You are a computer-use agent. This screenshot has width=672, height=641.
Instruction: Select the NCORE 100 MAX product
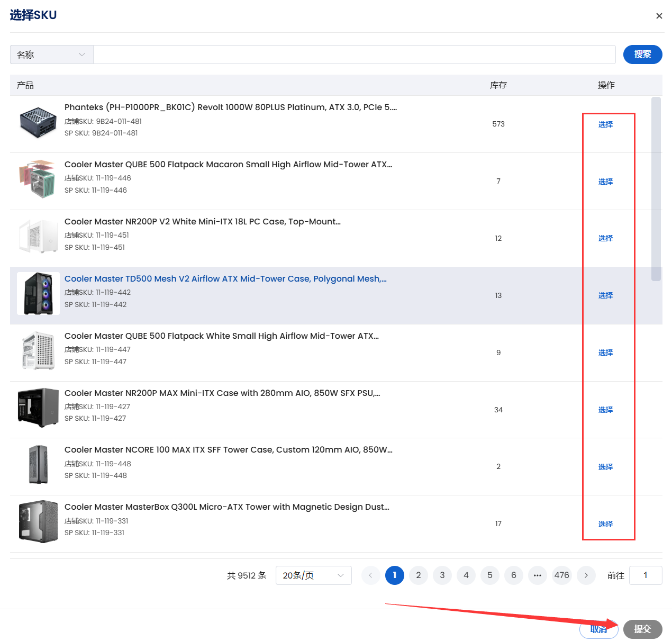(x=605, y=467)
